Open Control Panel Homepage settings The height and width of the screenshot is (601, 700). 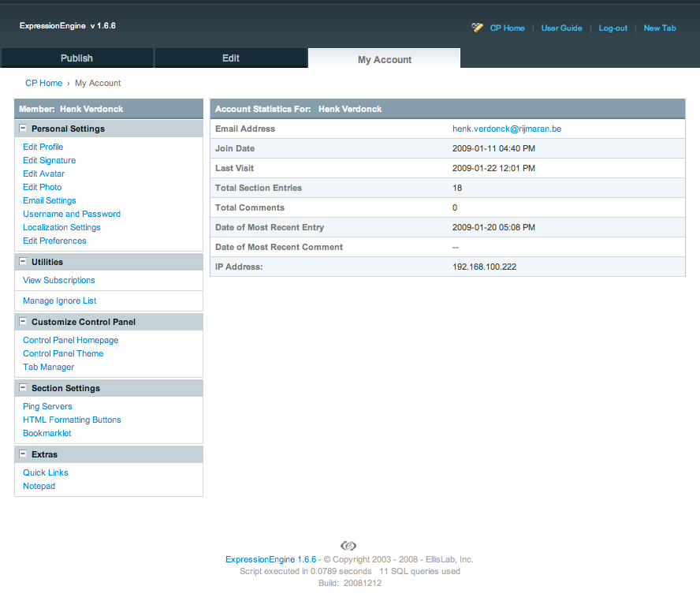(70, 340)
